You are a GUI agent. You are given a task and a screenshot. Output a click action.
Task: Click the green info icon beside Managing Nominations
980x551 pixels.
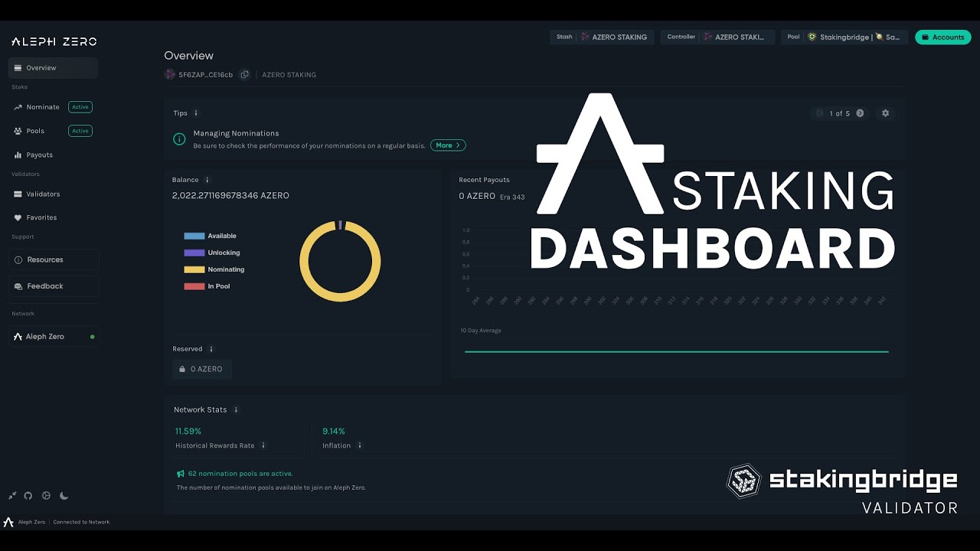[179, 139]
